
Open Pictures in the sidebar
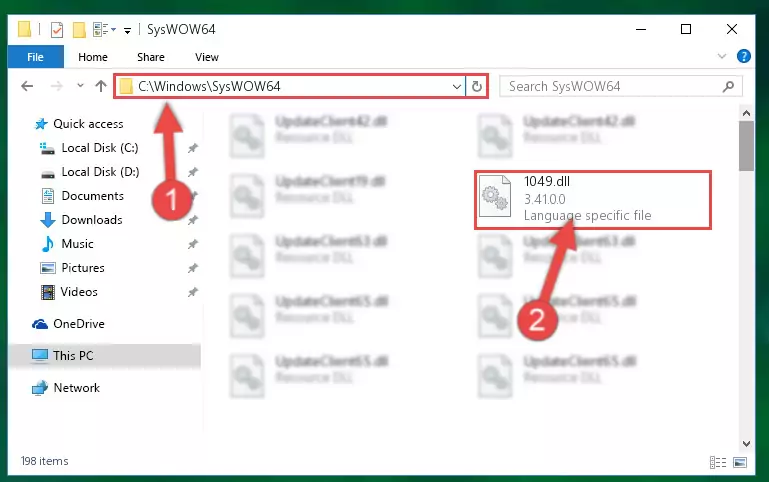83,268
